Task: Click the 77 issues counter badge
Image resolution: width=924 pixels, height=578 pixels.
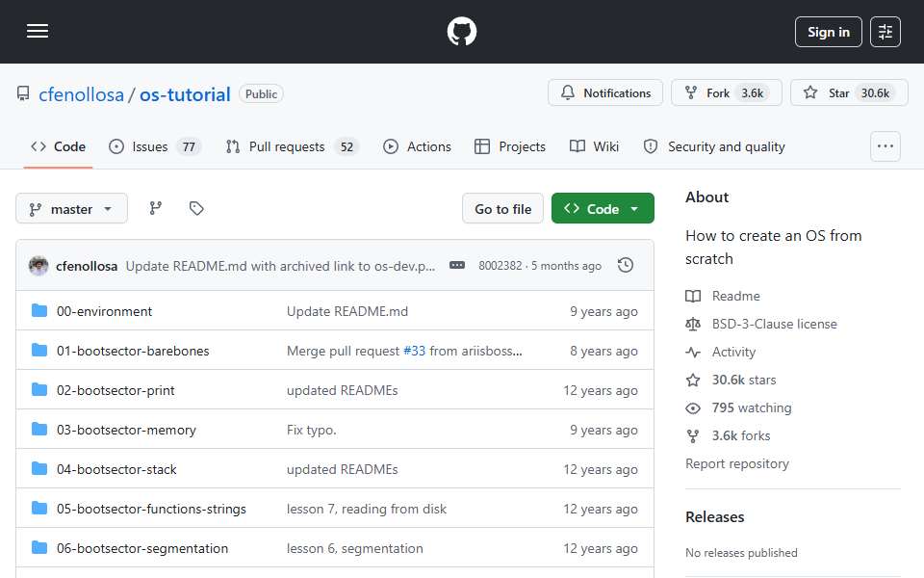Action: [189, 146]
